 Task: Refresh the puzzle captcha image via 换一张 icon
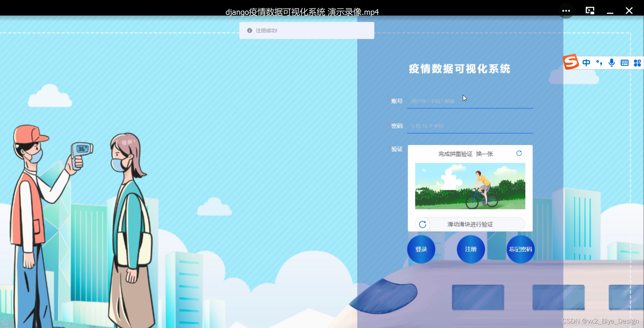[519, 153]
